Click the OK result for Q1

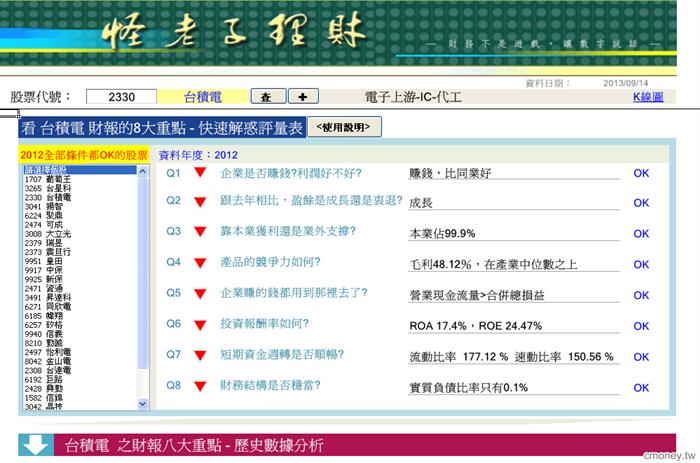641,173
